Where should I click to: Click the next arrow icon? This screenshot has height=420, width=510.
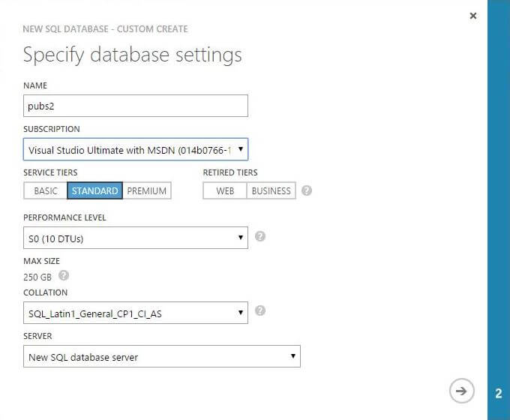click(461, 390)
